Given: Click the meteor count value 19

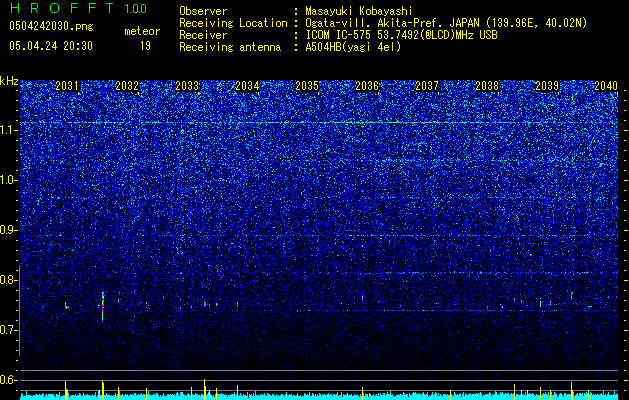Looking at the screenshot, I should [x=145, y=46].
